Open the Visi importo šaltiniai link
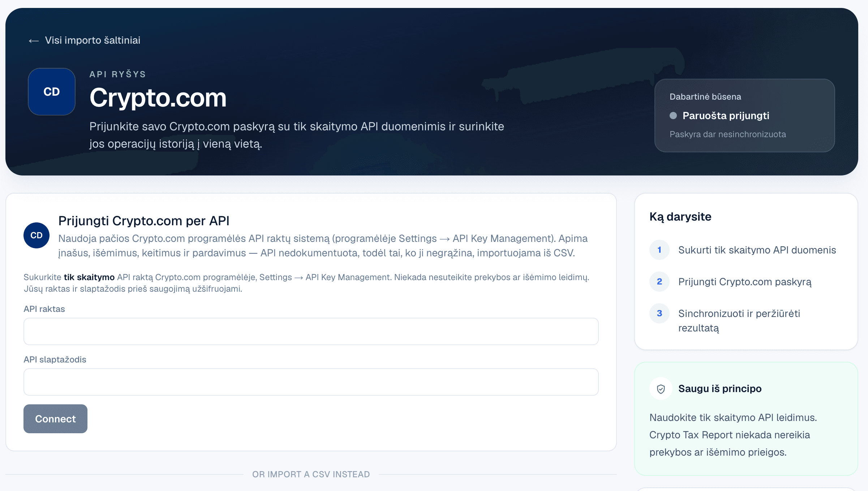 [x=93, y=40]
